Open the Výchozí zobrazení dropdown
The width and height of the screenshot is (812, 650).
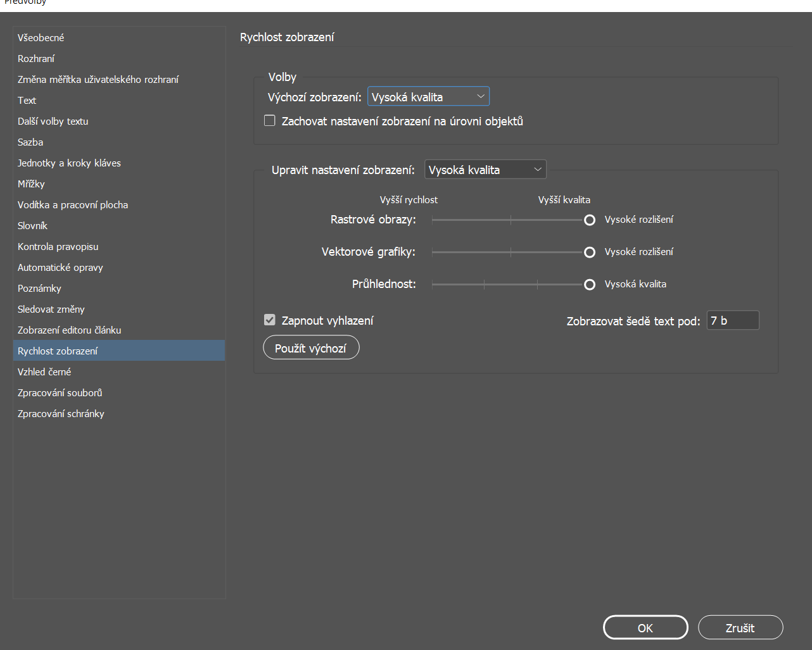pos(428,96)
